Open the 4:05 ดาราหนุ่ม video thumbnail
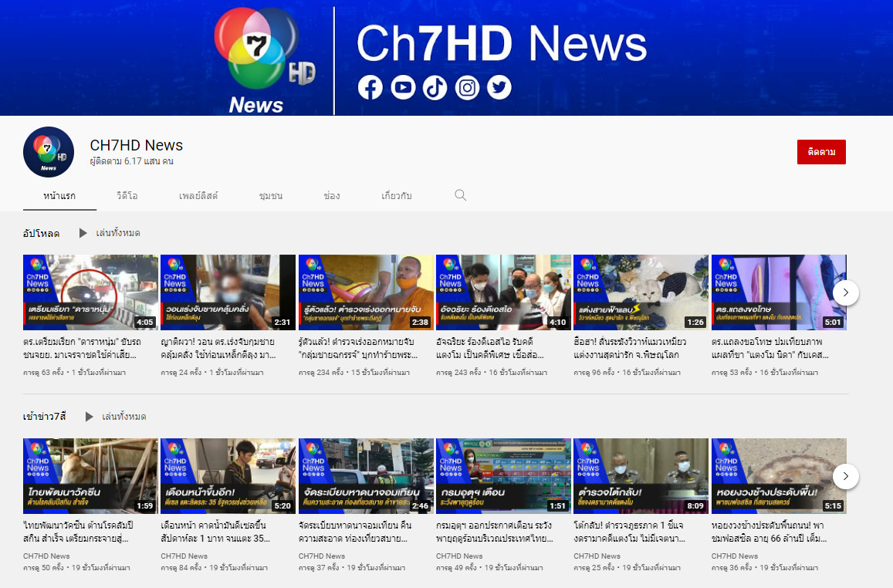This screenshot has width=893, height=588. tap(90, 292)
